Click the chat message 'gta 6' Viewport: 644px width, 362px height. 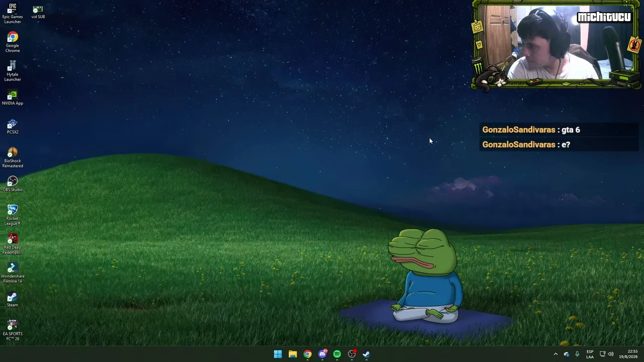[x=571, y=130]
